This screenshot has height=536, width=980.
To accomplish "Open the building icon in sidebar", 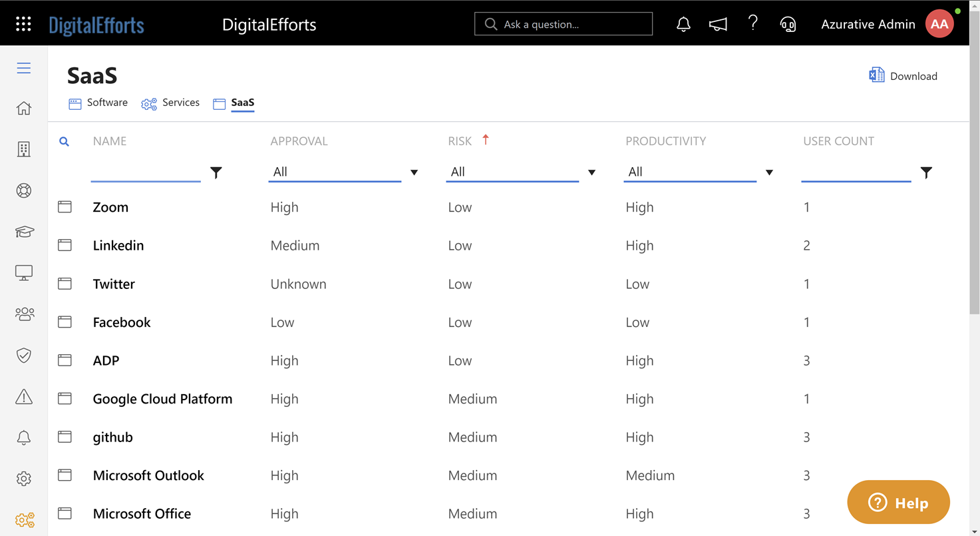I will pyautogui.click(x=24, y=149).
